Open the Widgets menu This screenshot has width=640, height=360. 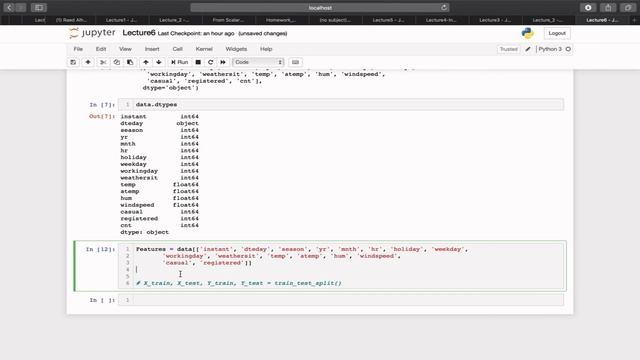pyautogui.click(x=236, y=49)
